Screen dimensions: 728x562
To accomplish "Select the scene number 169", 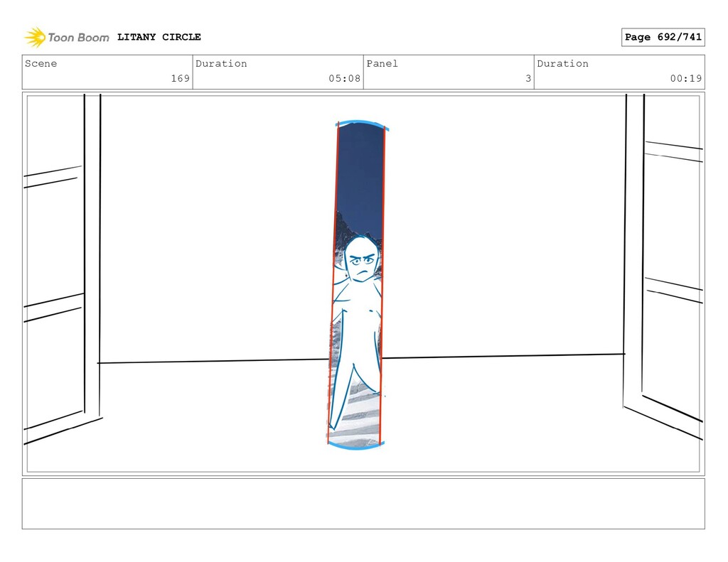I will pos(180,78).
